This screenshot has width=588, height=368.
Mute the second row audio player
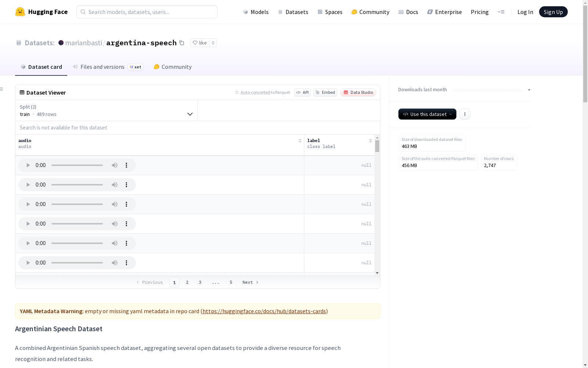115,185
